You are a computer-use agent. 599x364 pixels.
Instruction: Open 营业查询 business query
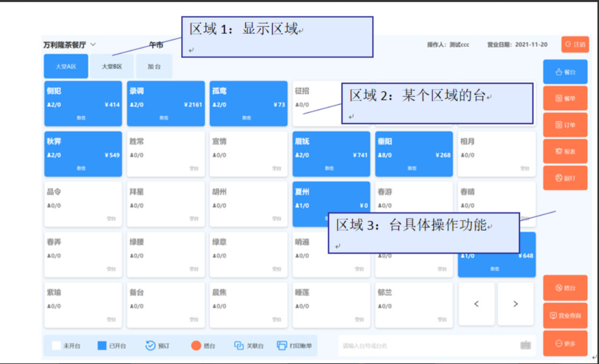565,316
